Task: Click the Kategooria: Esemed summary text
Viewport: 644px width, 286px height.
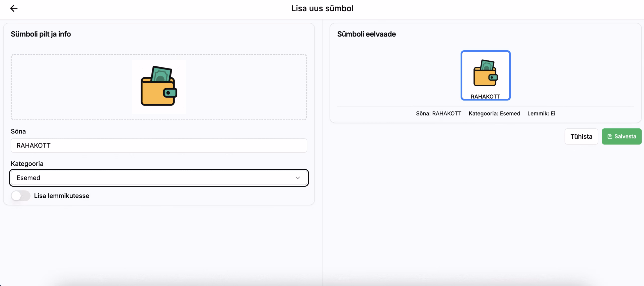Action: pos(494,114)
